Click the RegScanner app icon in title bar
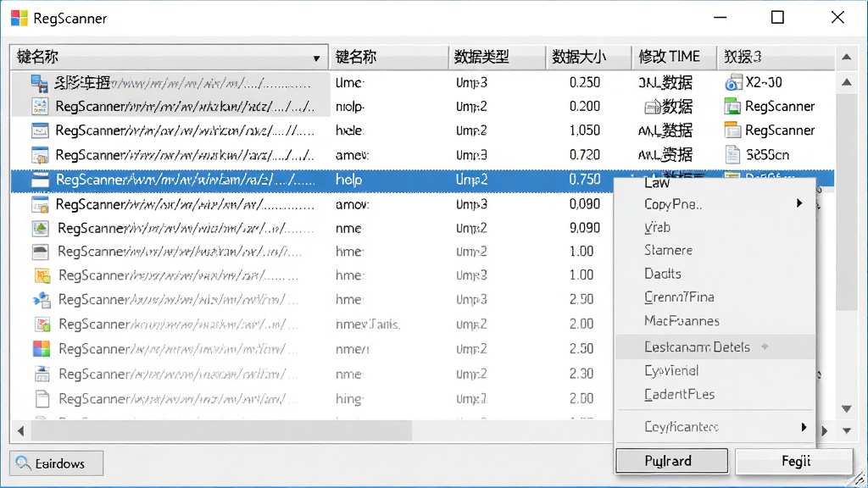Image resolution: width=868 pixels, height=488 pixels. [19, 18]
